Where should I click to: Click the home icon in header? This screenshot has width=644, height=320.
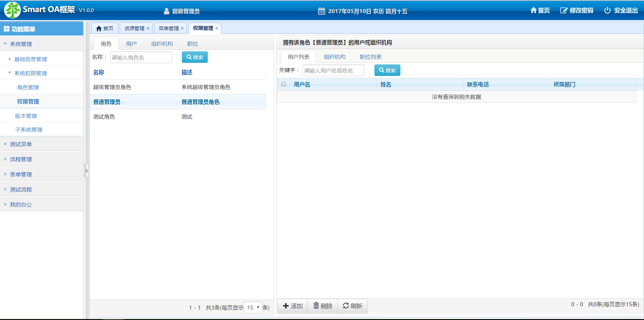[x=533, y=10]
